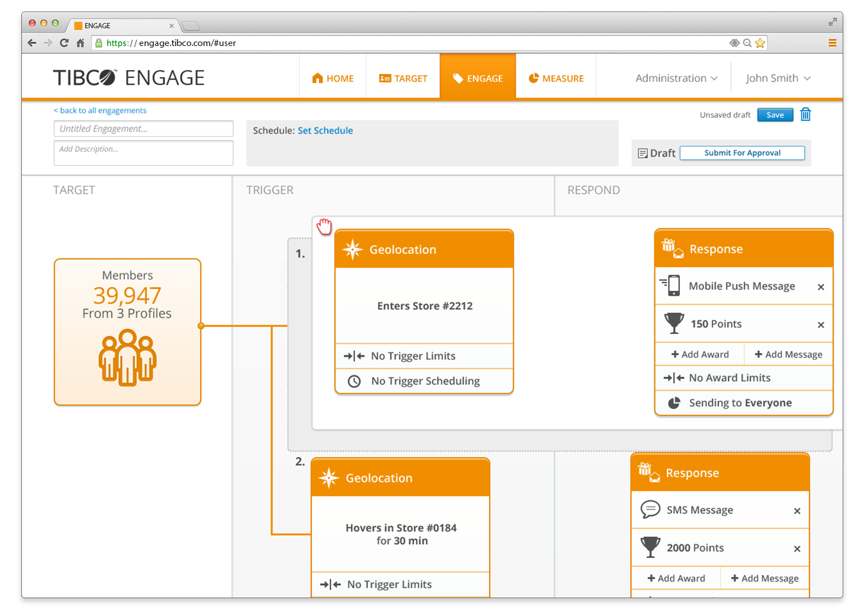Remove the 2000 Points award

pos(797,549)
